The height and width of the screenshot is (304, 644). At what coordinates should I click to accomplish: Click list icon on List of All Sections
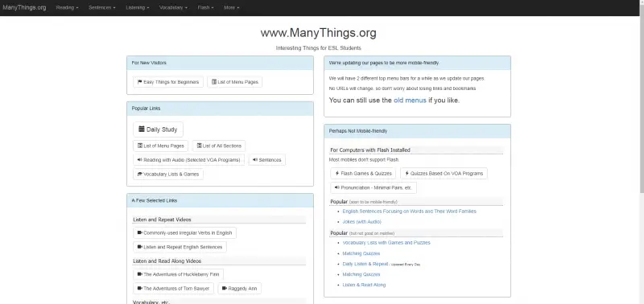tap(199, 146)
